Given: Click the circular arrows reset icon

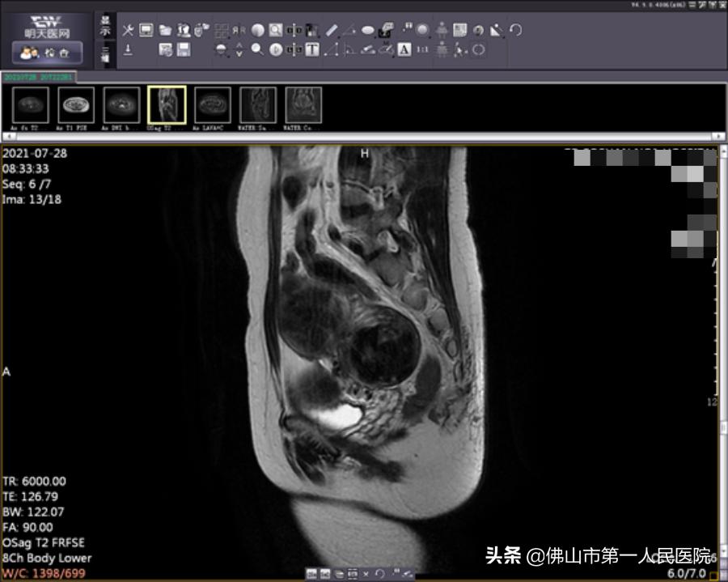Looking at the screenshot, I should (478, 49).
